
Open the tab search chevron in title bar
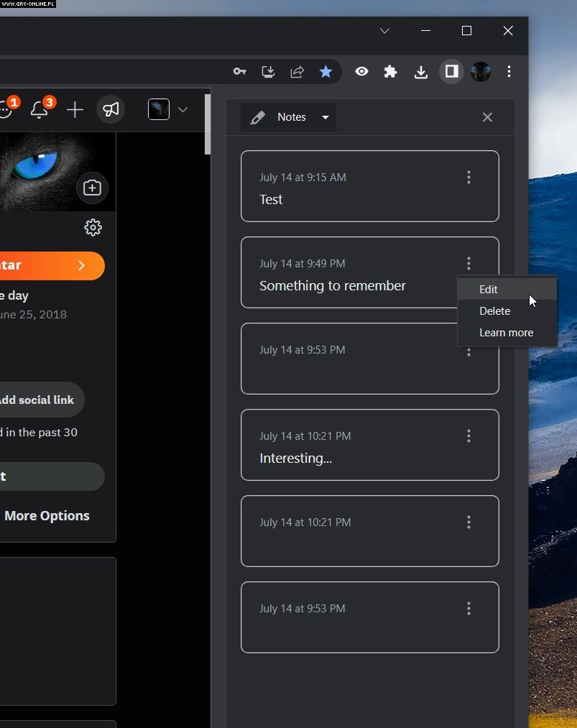click(384, 31)
